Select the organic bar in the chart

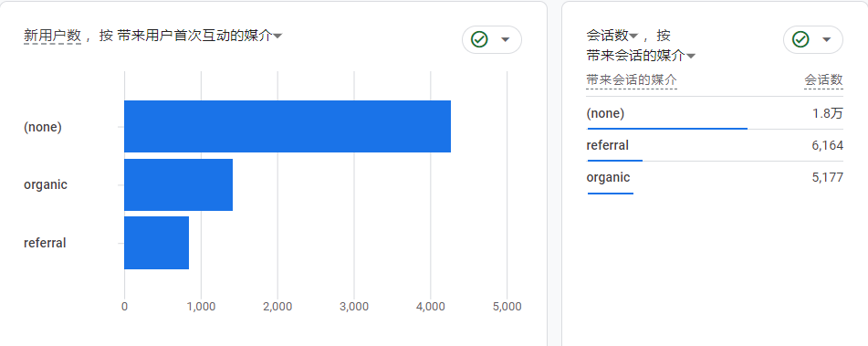point(178,185)
